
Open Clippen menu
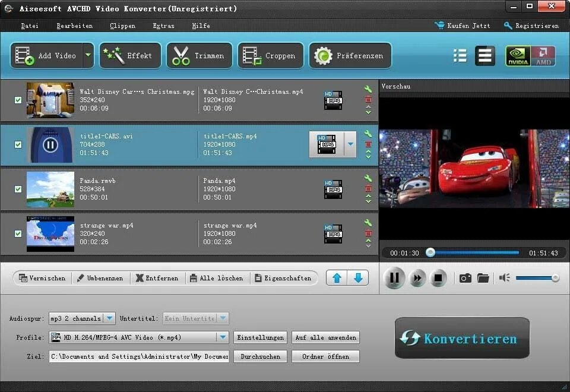tap(122, 26)
